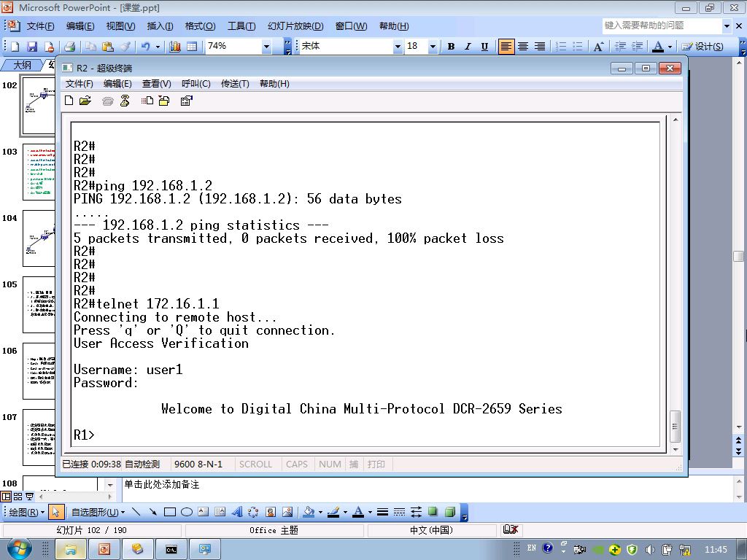The image size is (747, 560).
Task: Click the Print icon in PowerPoint
Action: click(x=70, y=46)
